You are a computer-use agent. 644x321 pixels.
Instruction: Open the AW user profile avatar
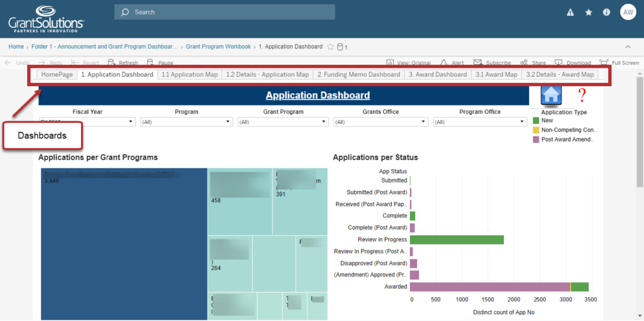628,12
